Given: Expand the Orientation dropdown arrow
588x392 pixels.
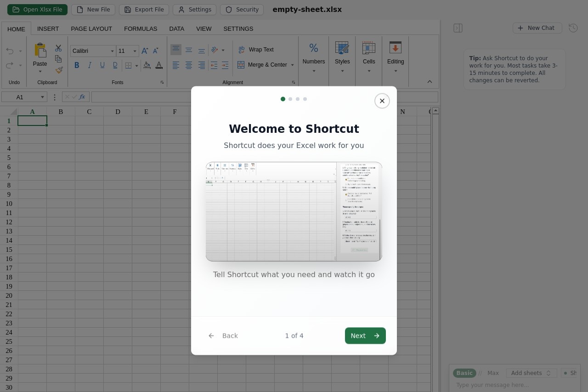Looking at the screenshot, I should [223, 50].
